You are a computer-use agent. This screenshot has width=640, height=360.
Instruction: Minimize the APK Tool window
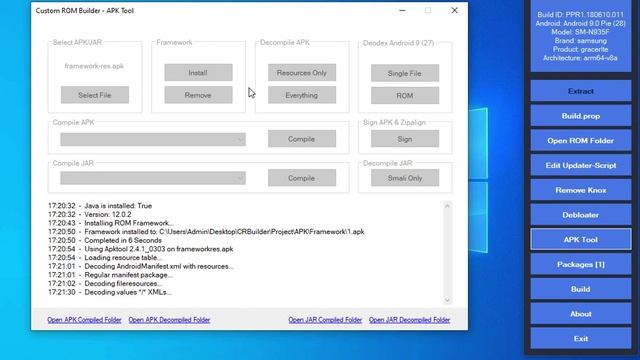pos(402,10)
